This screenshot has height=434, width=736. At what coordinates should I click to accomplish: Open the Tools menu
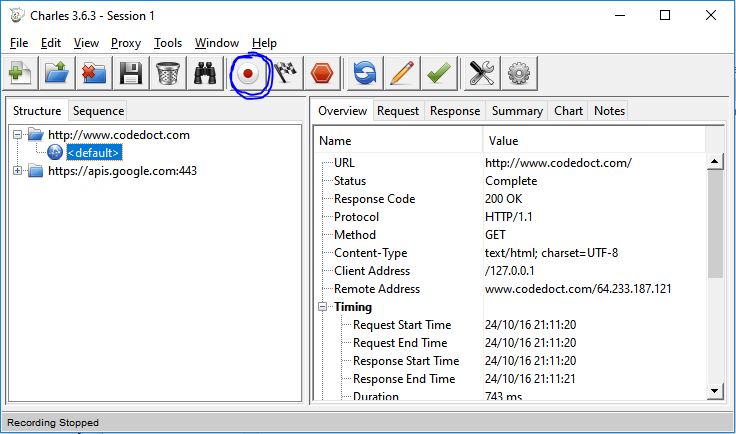tap(168, 43)
